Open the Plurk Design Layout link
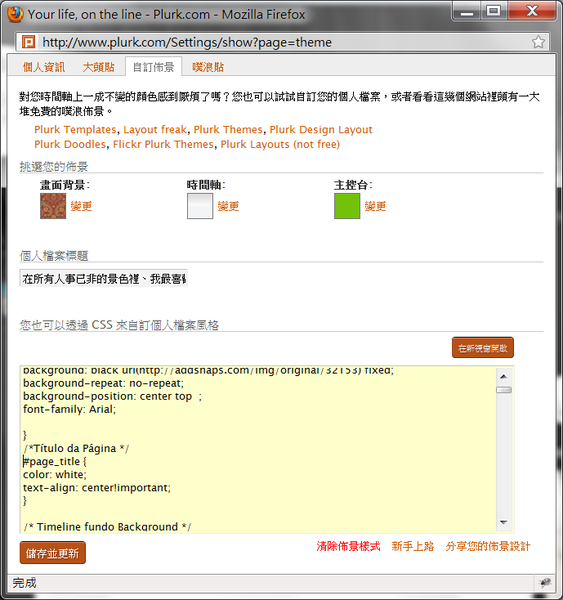 point(321,130)
